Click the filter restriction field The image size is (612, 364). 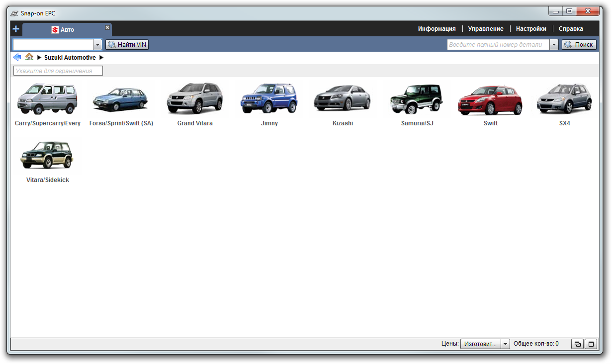coord(58,71)
